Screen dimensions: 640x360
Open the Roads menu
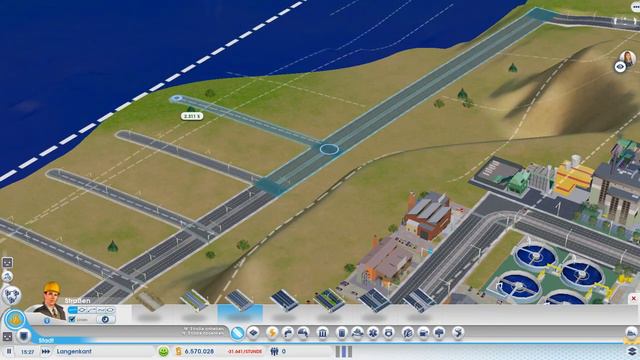(x=237, y=333)
